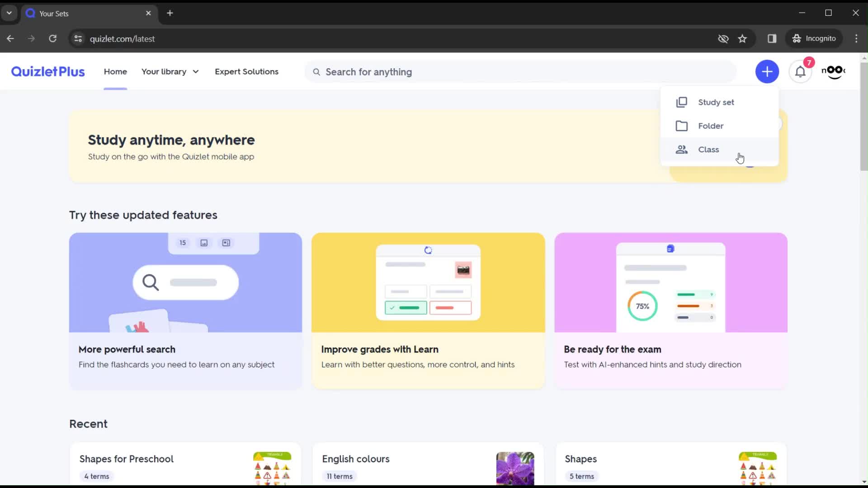Click the Search for anything field
This screenshot has height=488, width=868.
point(520,72)
